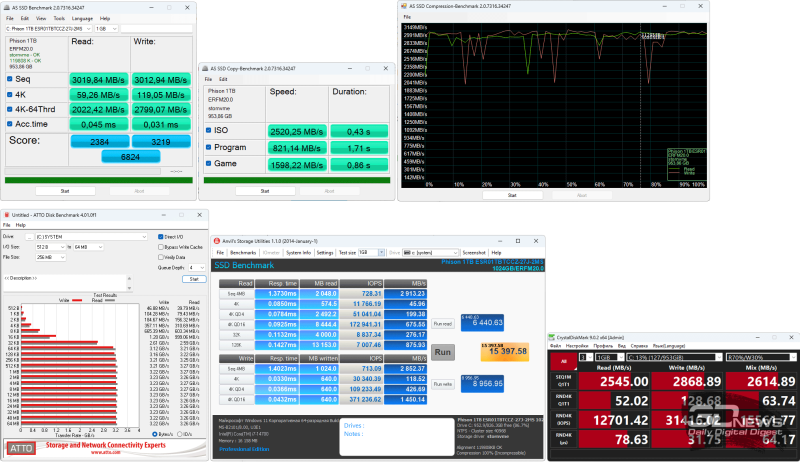This screenshot has width=800, height=462.
Task: Click the CrystalDiskMark title bar icon
Action: pyautogui.click(x=552, y=337)
